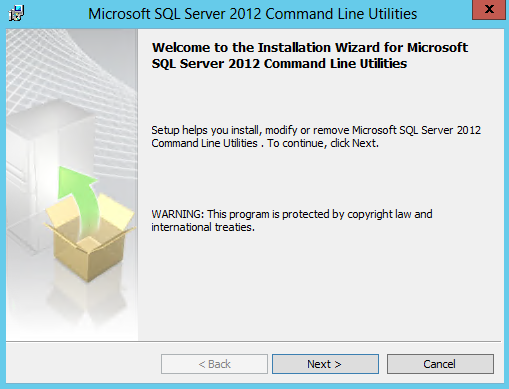Viewport: 509px width, 389px height.
Task: Cancel the Command Line Utilities installation
Action: click(440, 364)
